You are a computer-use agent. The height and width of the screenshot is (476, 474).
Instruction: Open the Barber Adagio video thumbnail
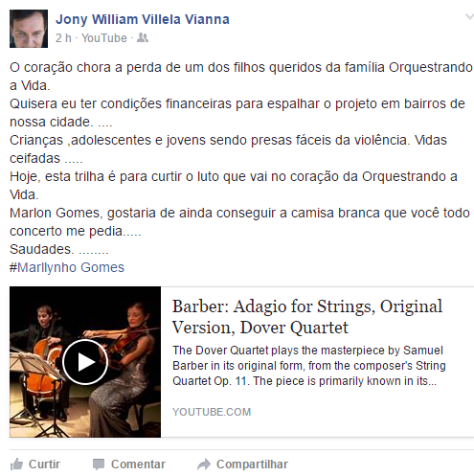point(85,362)
